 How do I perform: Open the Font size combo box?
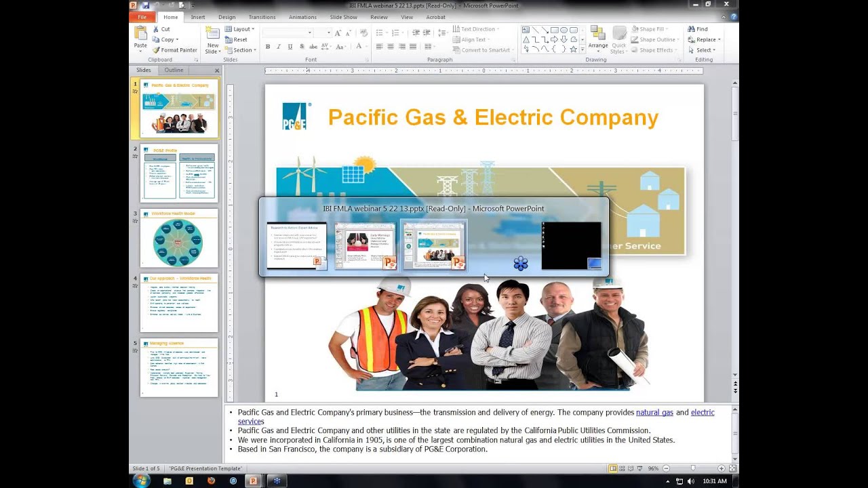[x=323, y=33]
